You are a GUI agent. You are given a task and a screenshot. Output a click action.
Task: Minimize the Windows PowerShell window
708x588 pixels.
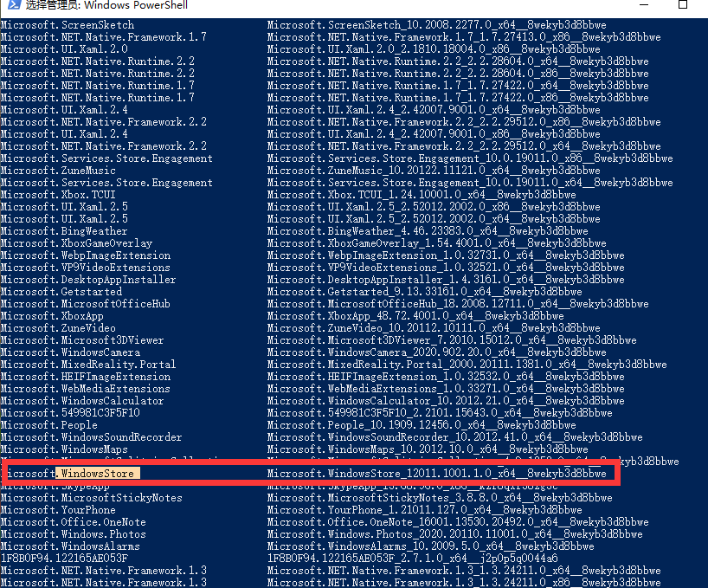pos(644,4)
